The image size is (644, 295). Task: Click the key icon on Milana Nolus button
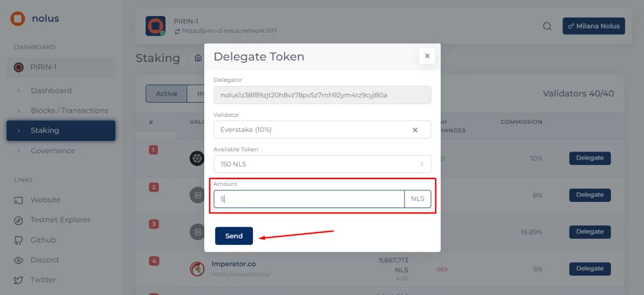point(571,26)
